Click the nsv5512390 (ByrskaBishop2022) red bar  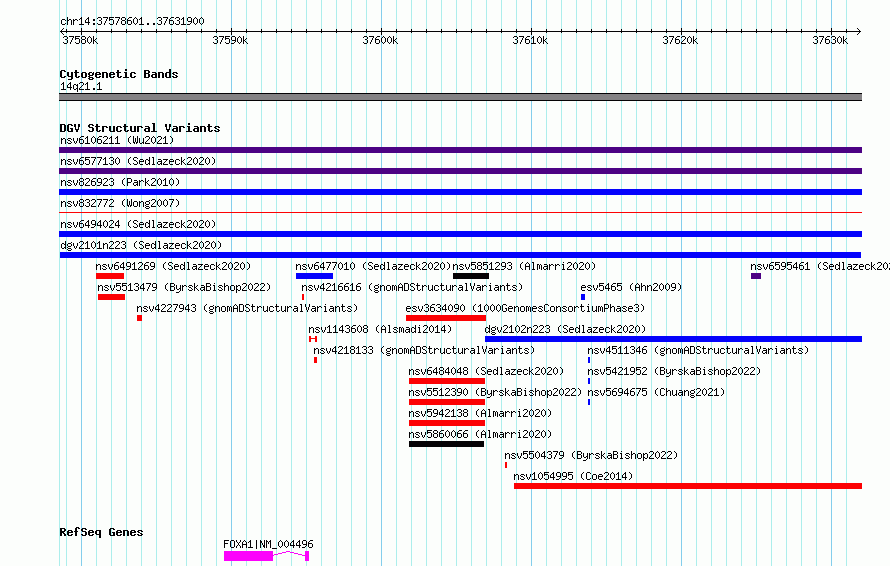pos(447,402)
